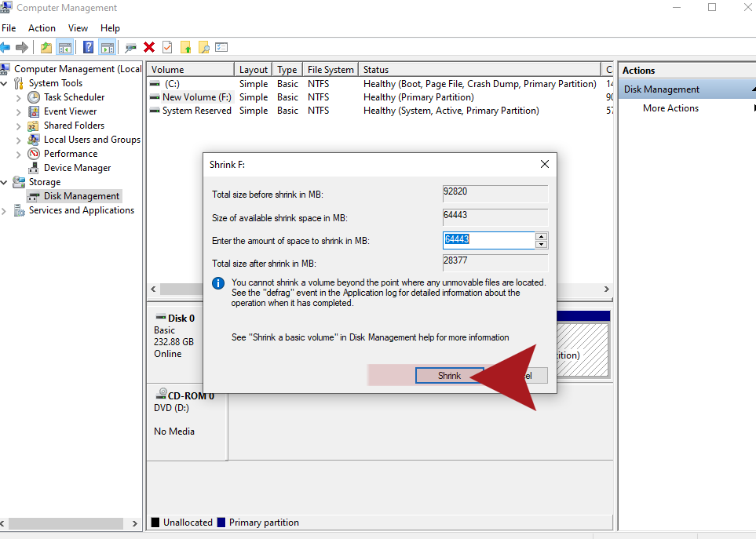Click the red X Delete icon
Image resolution: width=756 pixels, height=539 pixels.
[149, 47]
